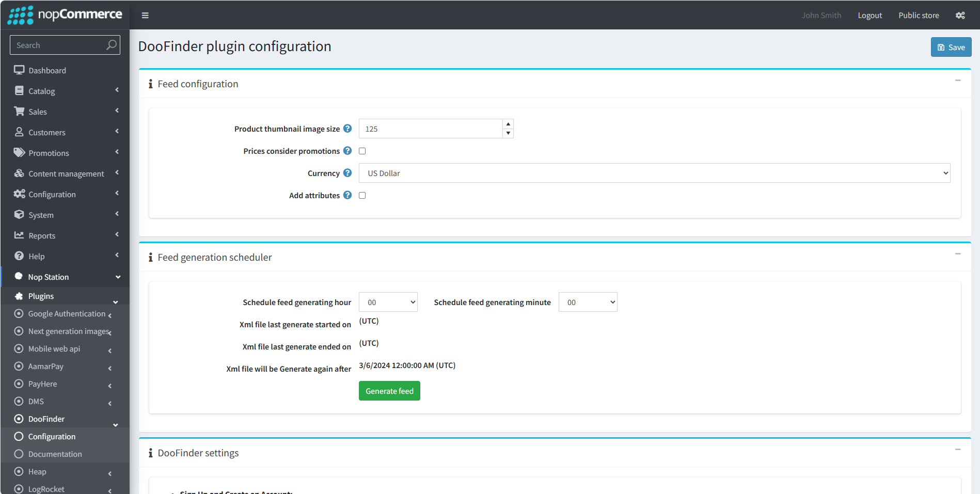
Task: Click the search magnifier icon
Action: (x=112, y=45)
